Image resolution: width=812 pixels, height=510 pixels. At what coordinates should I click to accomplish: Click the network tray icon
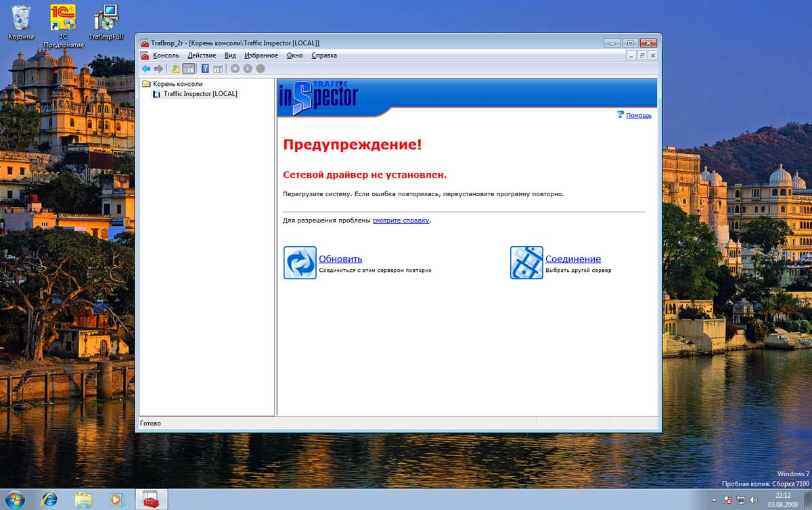pos(741,500)
